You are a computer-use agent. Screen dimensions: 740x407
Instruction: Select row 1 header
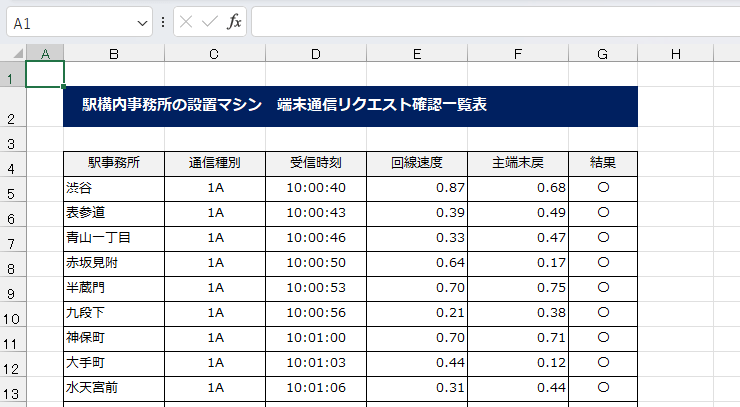point(13,75)
